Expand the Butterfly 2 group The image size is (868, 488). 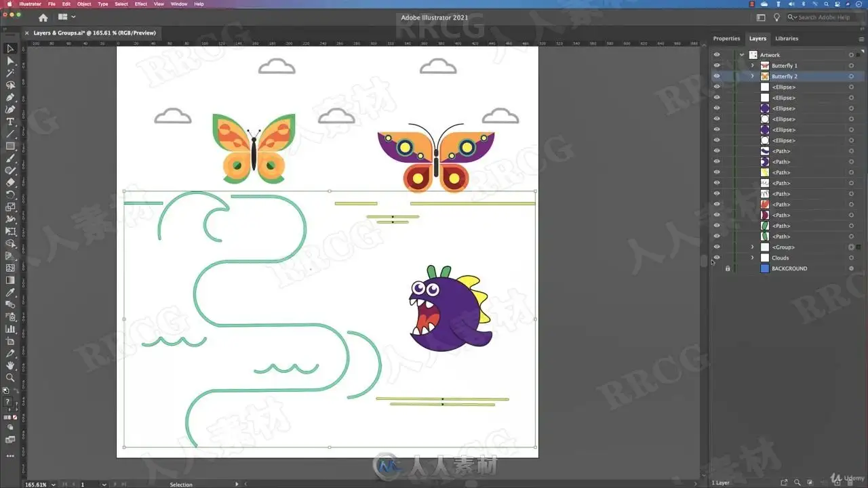point(752,77)
